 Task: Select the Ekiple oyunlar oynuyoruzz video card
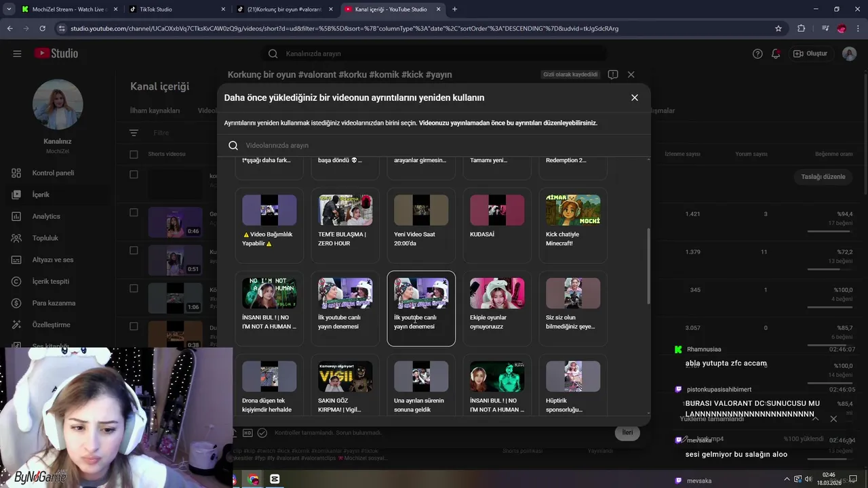coord(497,308)
